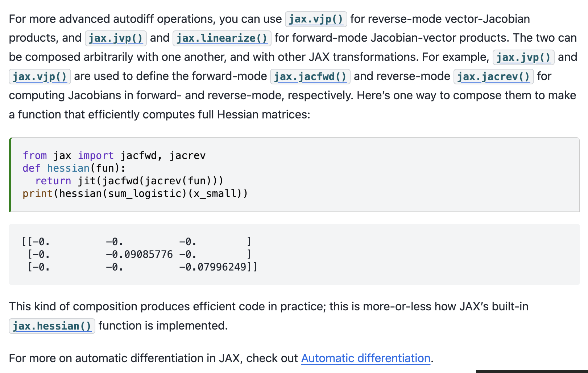The image size is (588, 373).
Task: Open jax.vjp() link after "you can use"
Action: pyautogui.click(x=316, y=19)
